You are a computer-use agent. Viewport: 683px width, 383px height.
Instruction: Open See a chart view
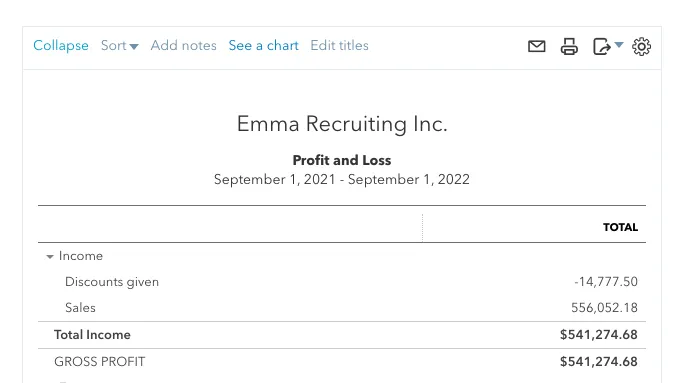click(264, 45)
